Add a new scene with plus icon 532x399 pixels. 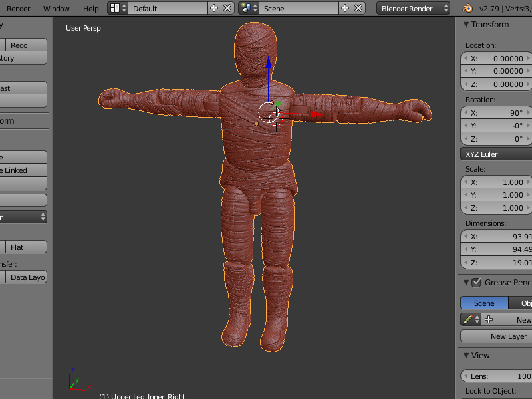[345, 9]
